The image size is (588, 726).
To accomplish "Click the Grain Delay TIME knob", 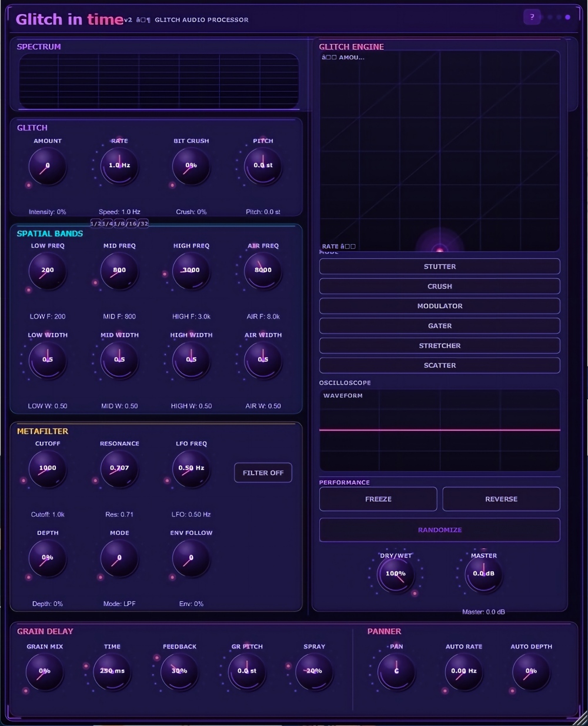I will tap(112, 672).
